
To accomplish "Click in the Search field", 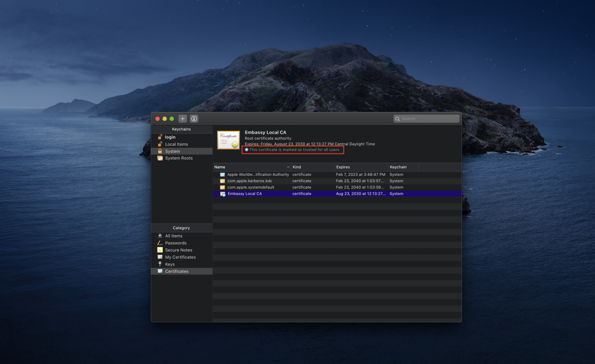I will point(428,119).
